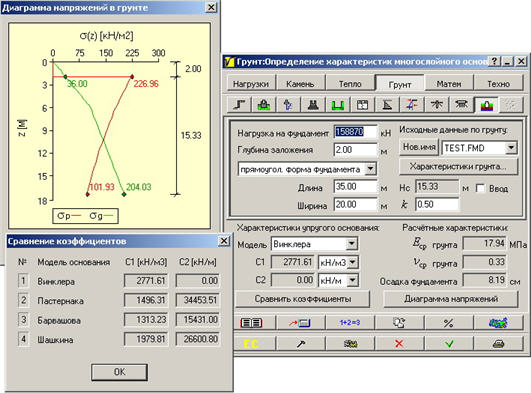Click the Глубина заложения input field
Image resolution: width=531 pixels, height=393 pixels.
pos(355,150)
